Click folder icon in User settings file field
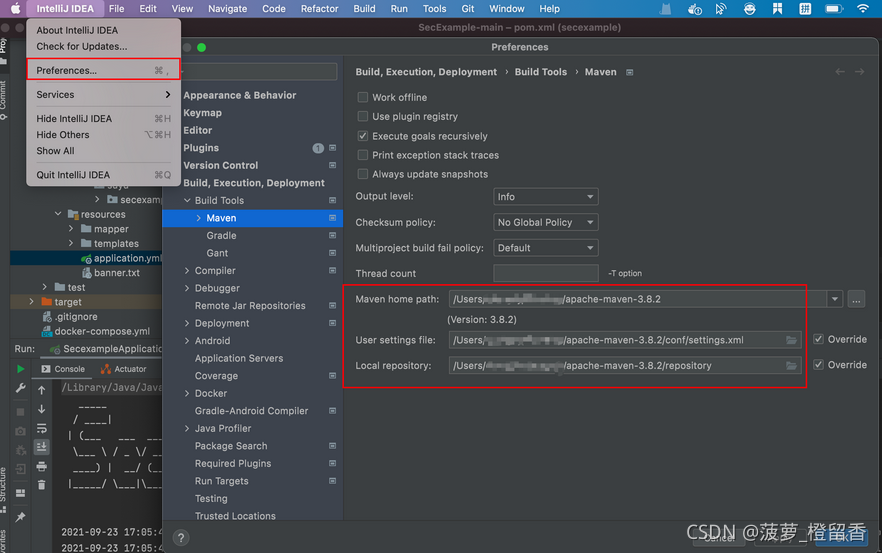Image resolution: width=882 pixels, height=553 pixels. point(791,340)
